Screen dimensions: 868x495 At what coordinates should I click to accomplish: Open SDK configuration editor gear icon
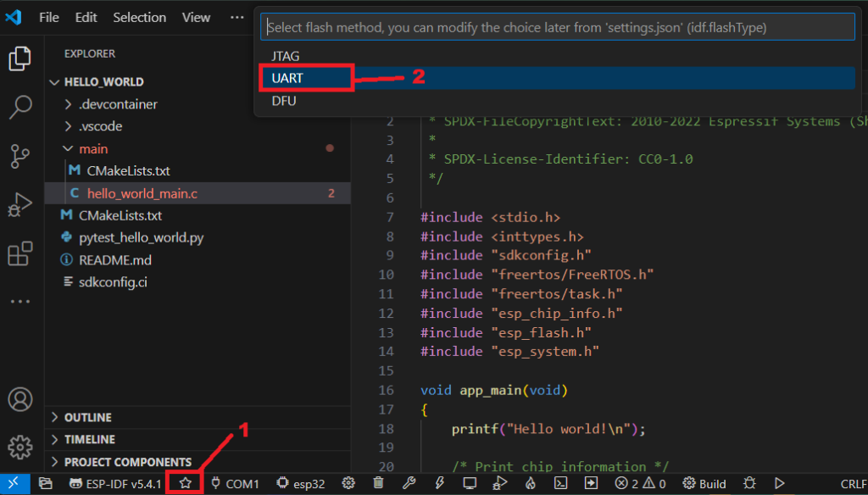(x=348, y=483)
